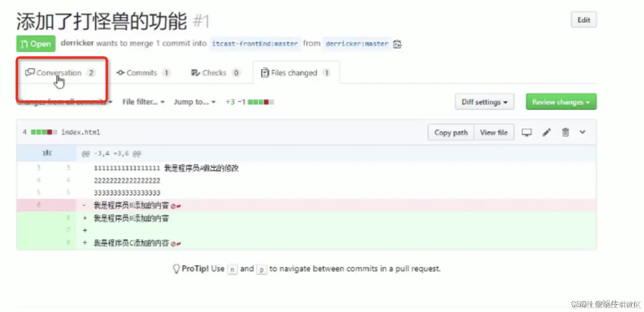Click the merge icon inside the Open badge
The image size is (644, 312).
coord(25,44)
